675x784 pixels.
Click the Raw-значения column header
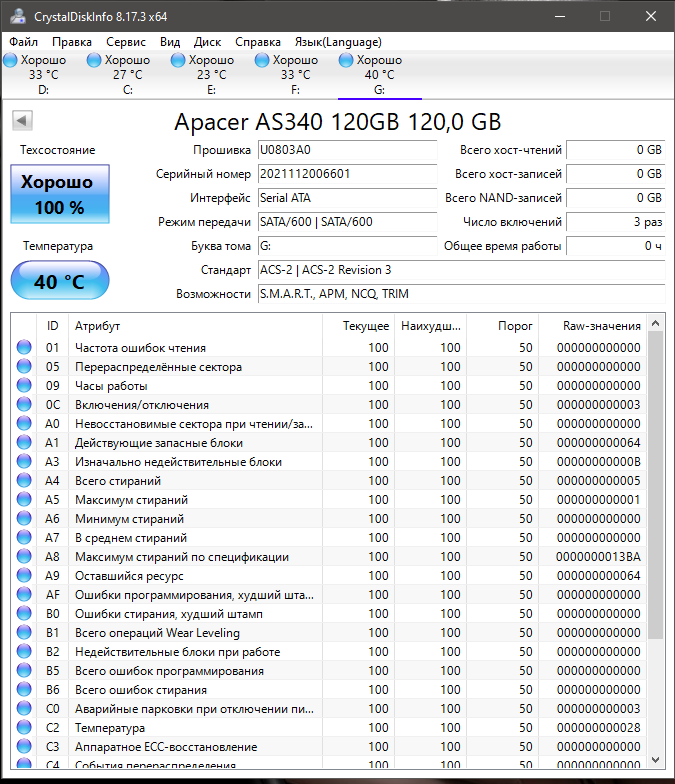pos(592,326)
